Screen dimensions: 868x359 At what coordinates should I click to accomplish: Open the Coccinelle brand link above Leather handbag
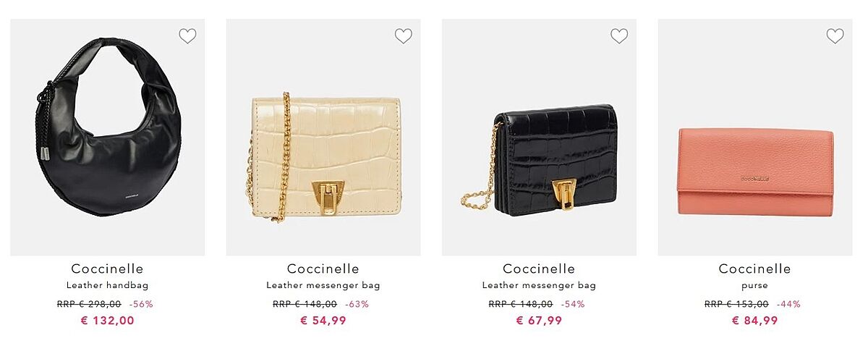[x=108, y=269]
